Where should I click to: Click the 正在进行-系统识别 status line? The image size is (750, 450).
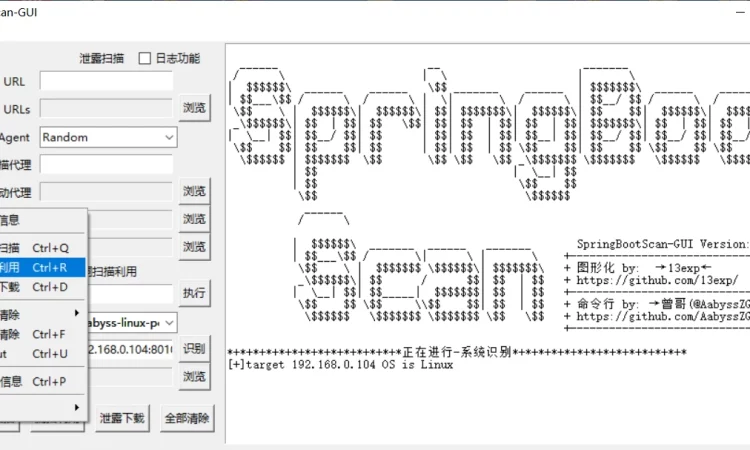pos(457,352)
